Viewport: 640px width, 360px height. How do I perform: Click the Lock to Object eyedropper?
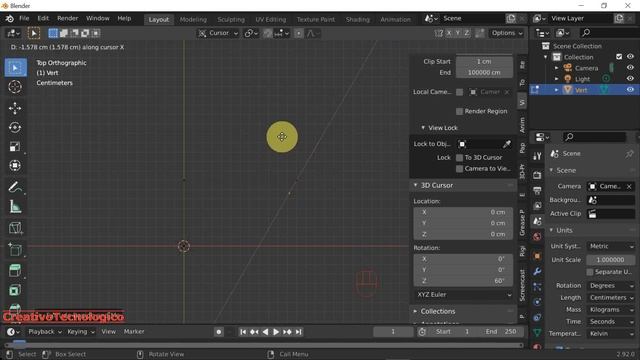507,144
